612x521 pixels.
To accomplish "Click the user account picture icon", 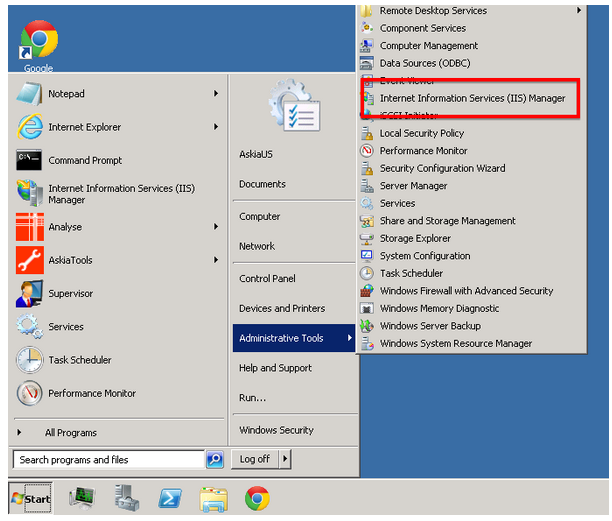I will pyautogui.click(x=295, y=105).
